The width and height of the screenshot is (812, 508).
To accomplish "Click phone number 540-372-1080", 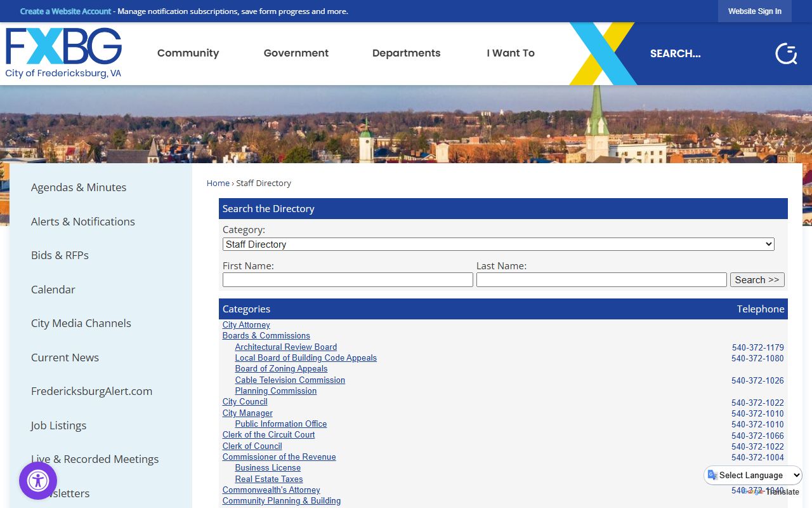I will [x=757, y=359].
